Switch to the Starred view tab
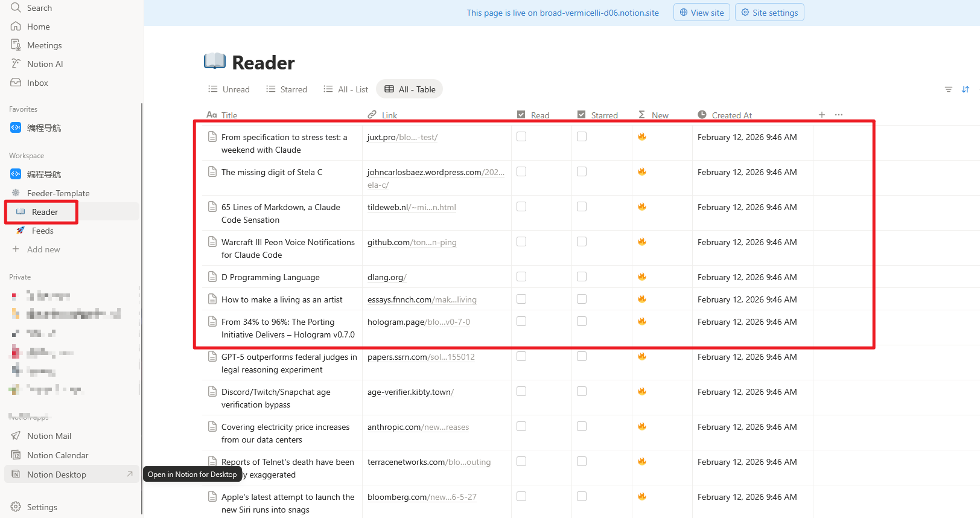This screenshot has width=980, height=518. 287,89
